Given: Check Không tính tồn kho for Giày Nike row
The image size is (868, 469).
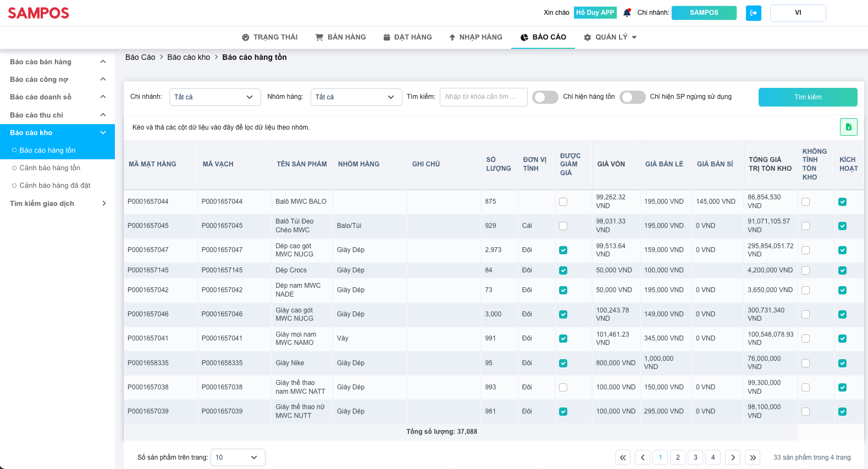Looking at the screenshot, I should point(805,363).
